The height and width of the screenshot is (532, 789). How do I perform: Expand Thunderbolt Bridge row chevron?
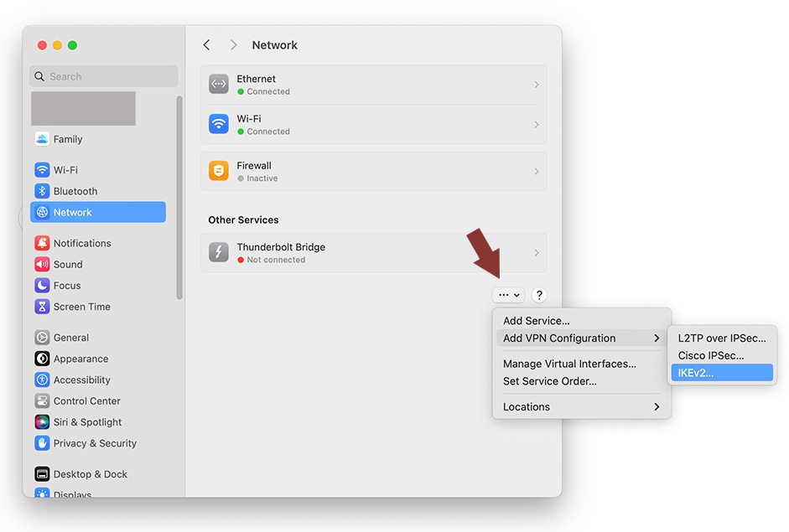537,252
